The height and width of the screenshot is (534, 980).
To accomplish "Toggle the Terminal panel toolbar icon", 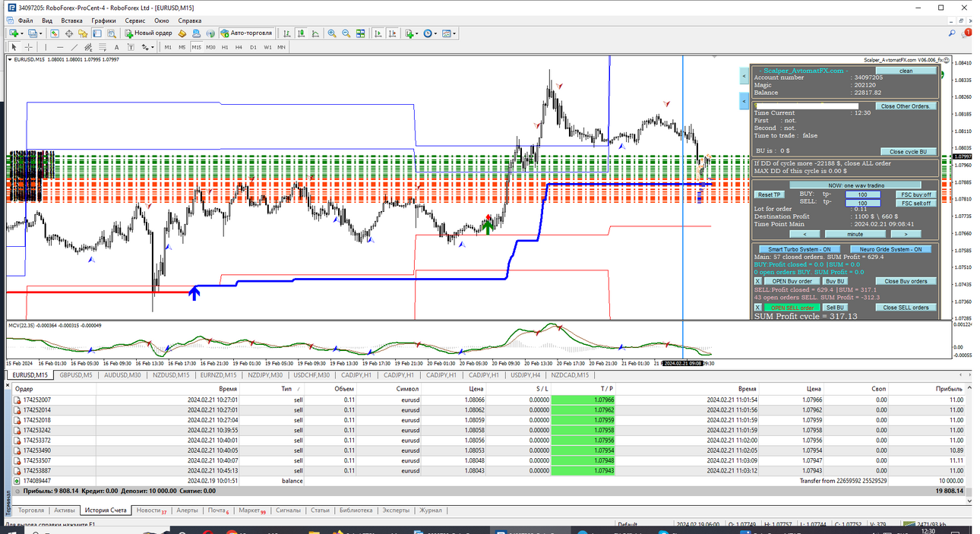I will [97, 33].
